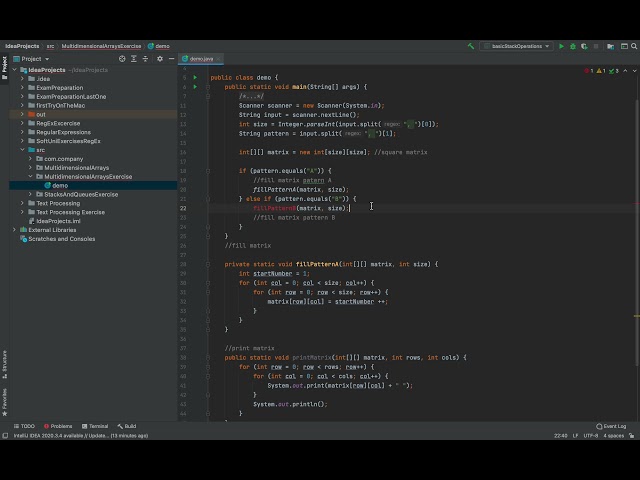Click src in the breadcrumb bar
The height and width of the screenshot is (480, 640).
click(x=50, y=46)
